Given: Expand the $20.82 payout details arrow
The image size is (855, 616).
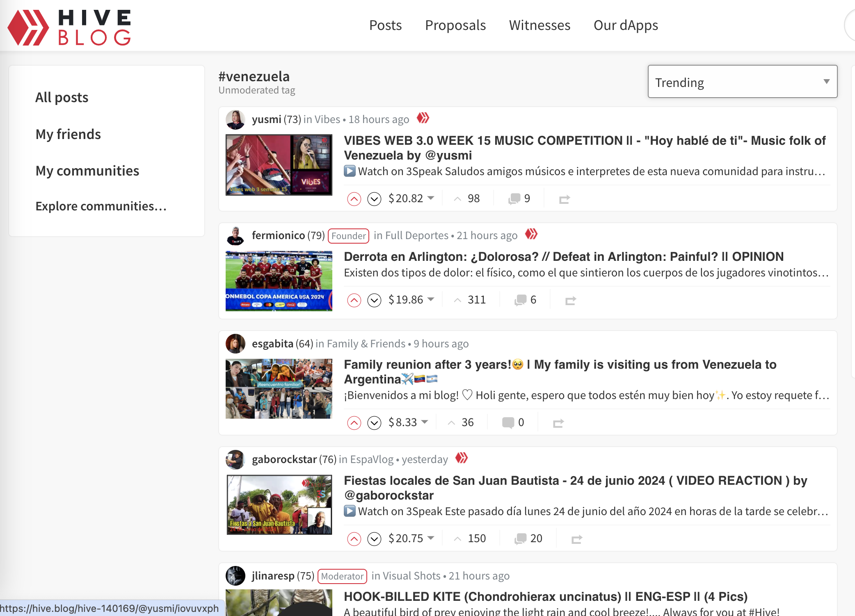Looking at the screenshot, I should 431,198.
